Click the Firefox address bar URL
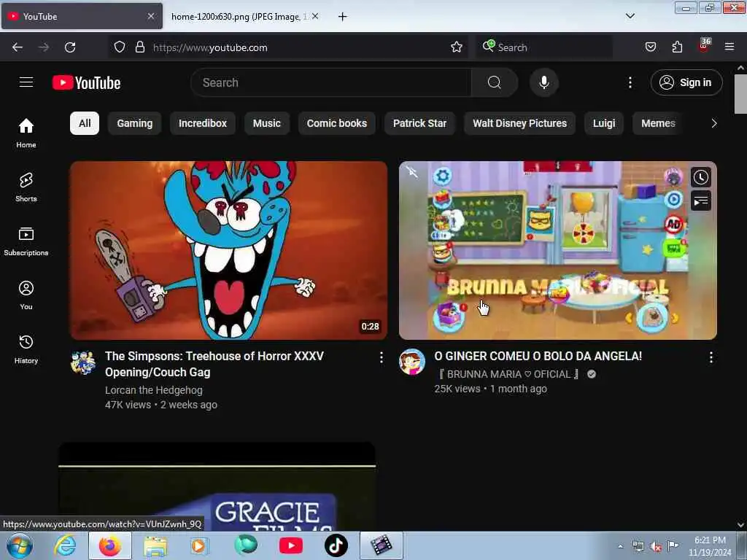 [x=210, y=47]
